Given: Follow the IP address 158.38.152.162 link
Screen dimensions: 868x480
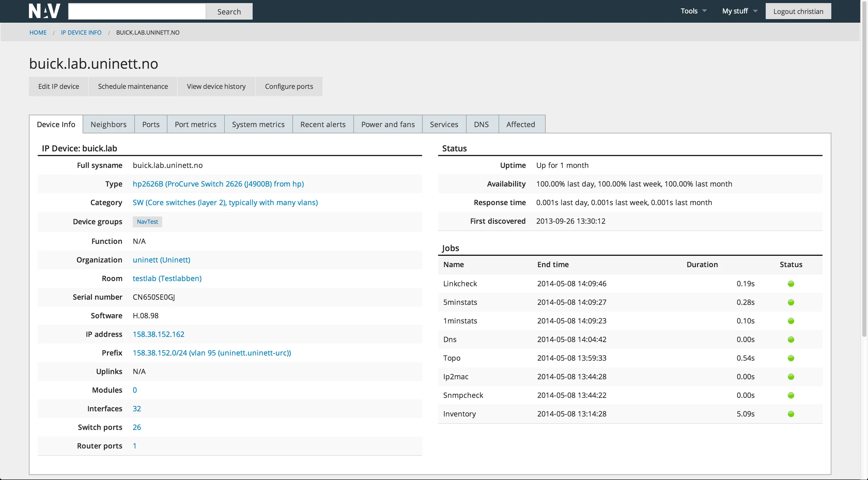Looking at the screenshot, I should pos(158,334).
